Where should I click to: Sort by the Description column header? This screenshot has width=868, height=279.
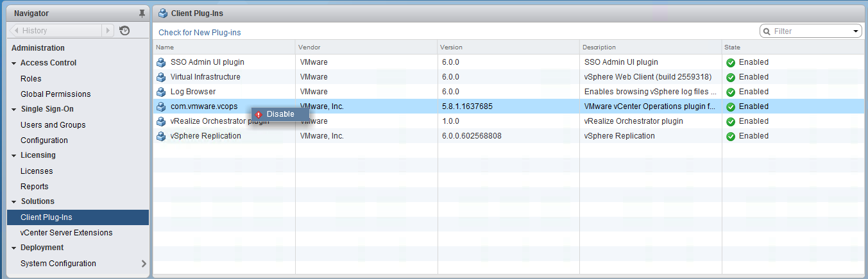click(x=651, y=47)
